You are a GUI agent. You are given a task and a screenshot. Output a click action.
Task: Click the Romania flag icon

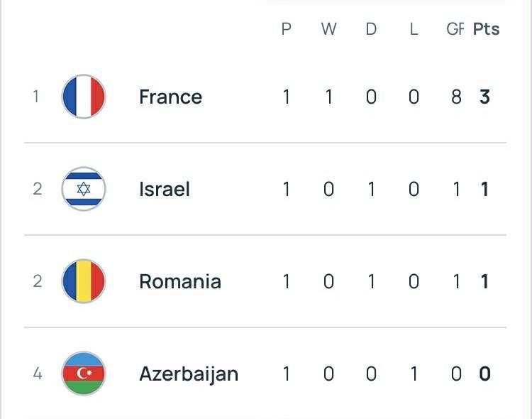coord(84,281)
